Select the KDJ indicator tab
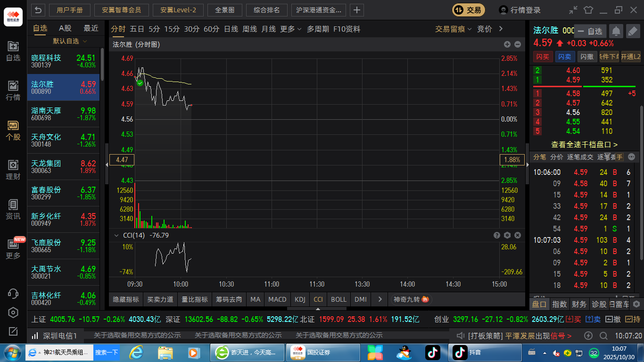Screen dimensions: 644x362 click(x=300, y=299)
